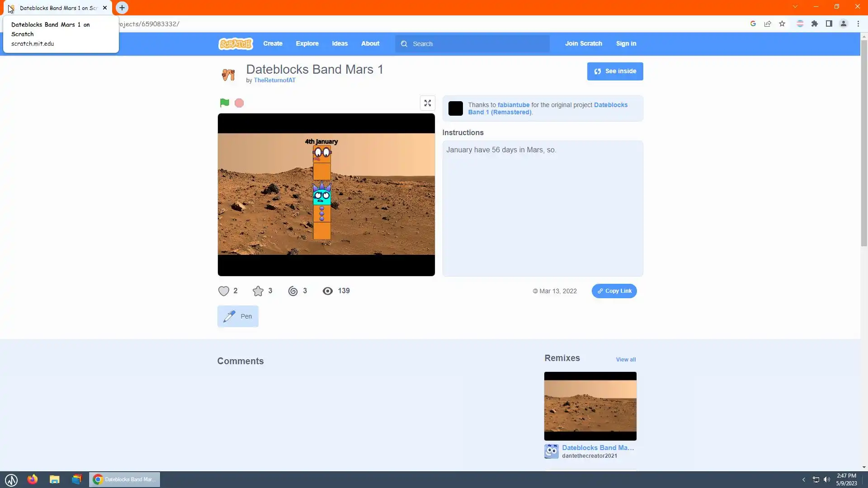This screenshot has width=868, height=488.
Task: Click the green flag to start project
Action: (x=224, y=103)
